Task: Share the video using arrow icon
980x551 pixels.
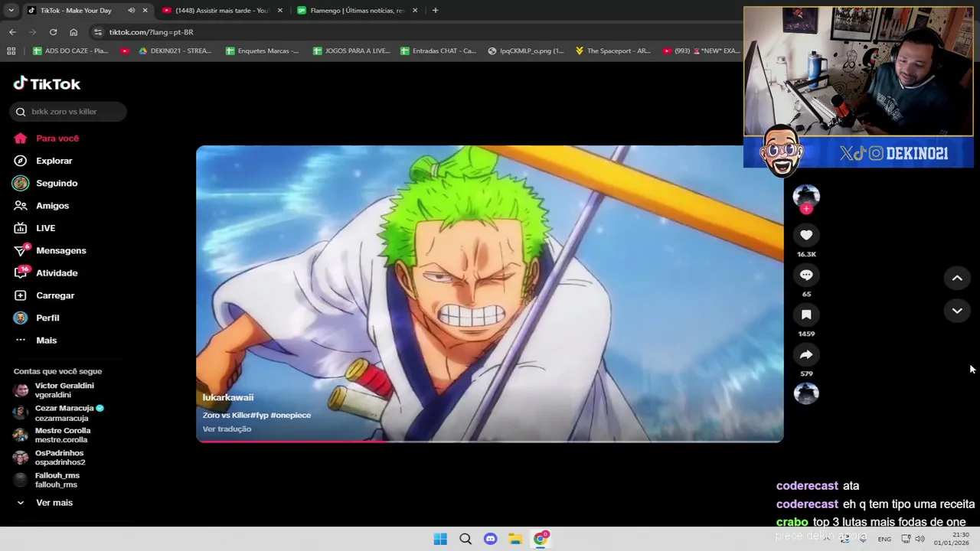Action: point(806,354)
